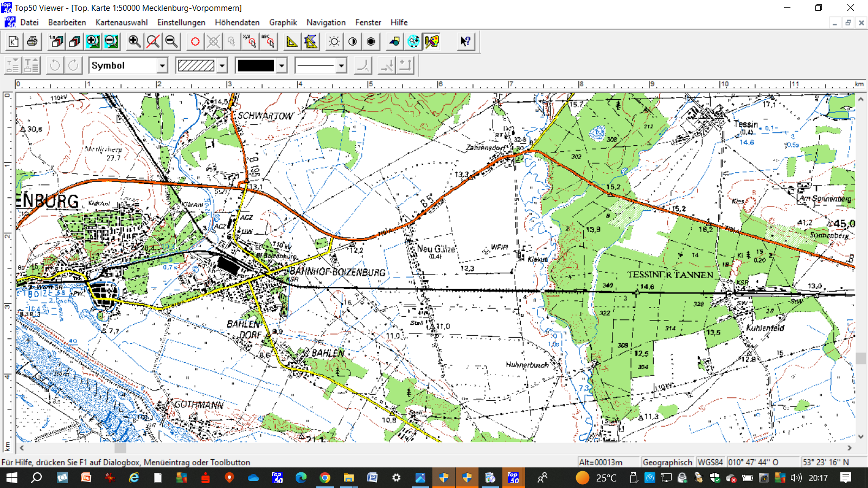Viewport: 868px width, 488px height.
Task: Click the zoom in magnifier icon
Action: click(135, 42)
